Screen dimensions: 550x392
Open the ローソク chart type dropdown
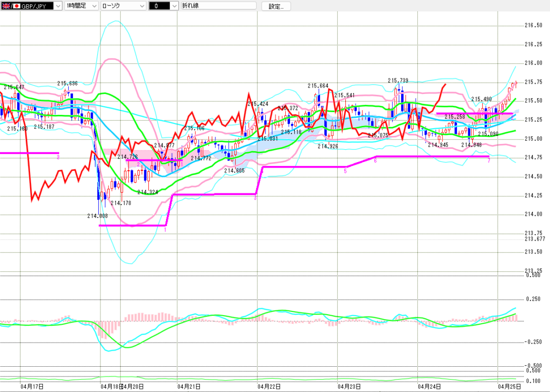point(141,6)
